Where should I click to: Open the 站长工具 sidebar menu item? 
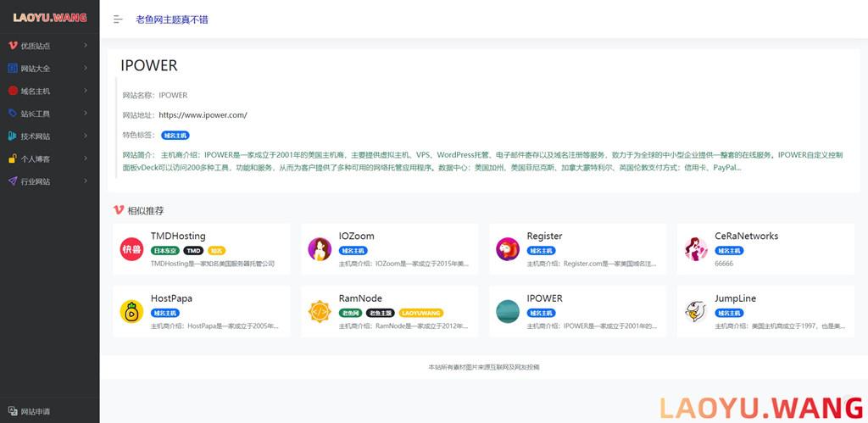50,113
